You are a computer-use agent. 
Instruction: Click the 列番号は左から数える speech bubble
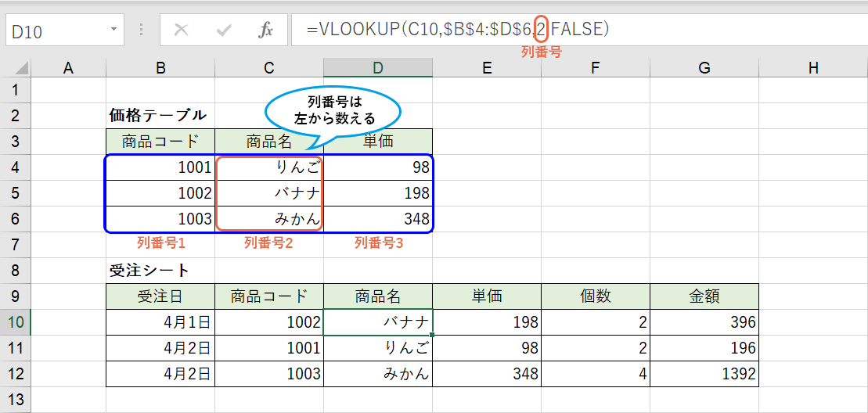[x=334, y=111]
